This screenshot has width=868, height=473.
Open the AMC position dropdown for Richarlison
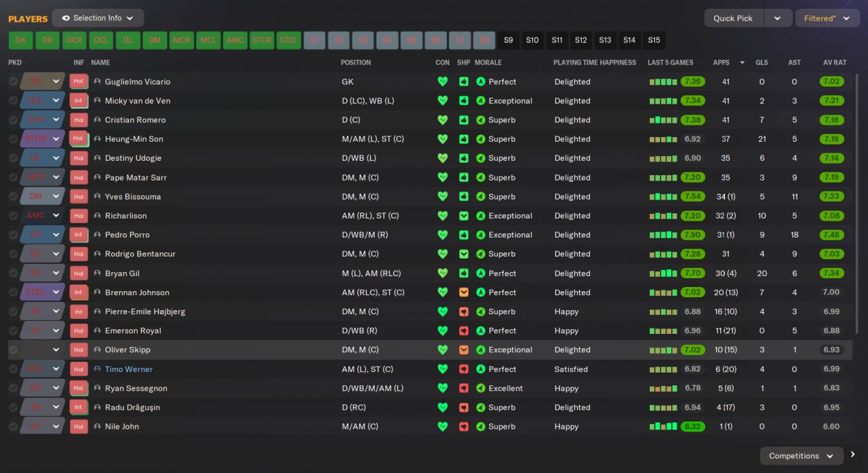coord(42,216)
